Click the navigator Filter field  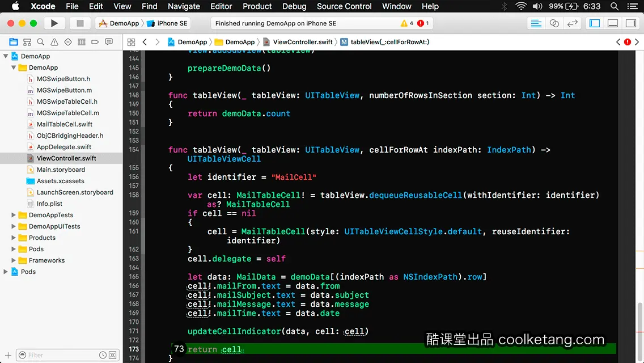pyautogui.click(x=67, y=355)
